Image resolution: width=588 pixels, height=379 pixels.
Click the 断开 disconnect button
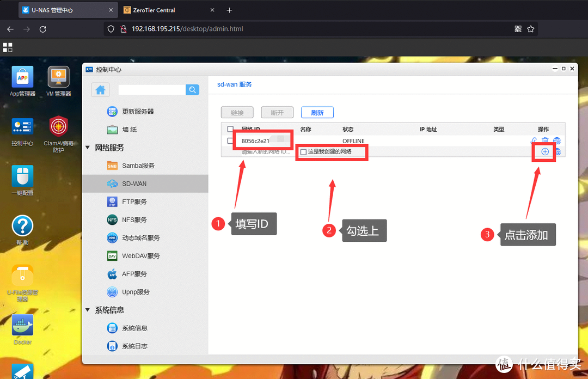(277, 112)
